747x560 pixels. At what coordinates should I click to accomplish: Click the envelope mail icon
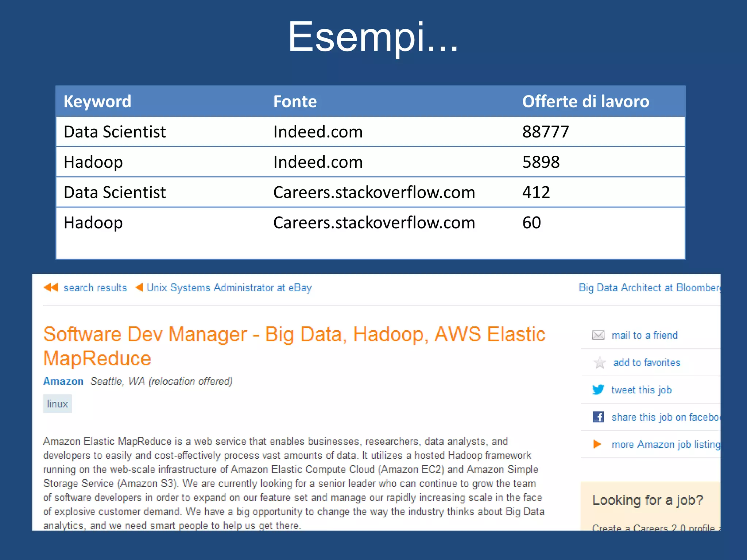(598, 335)
